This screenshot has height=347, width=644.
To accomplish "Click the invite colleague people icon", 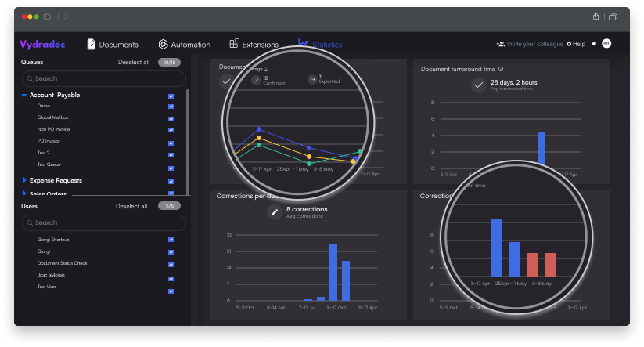I will (x=500, y=44).
